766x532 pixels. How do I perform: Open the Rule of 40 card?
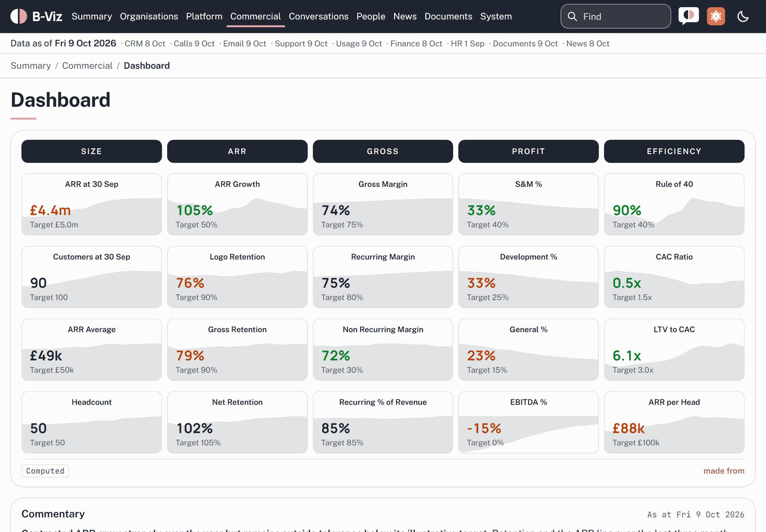pyautogui.click(x=674, y=204)
